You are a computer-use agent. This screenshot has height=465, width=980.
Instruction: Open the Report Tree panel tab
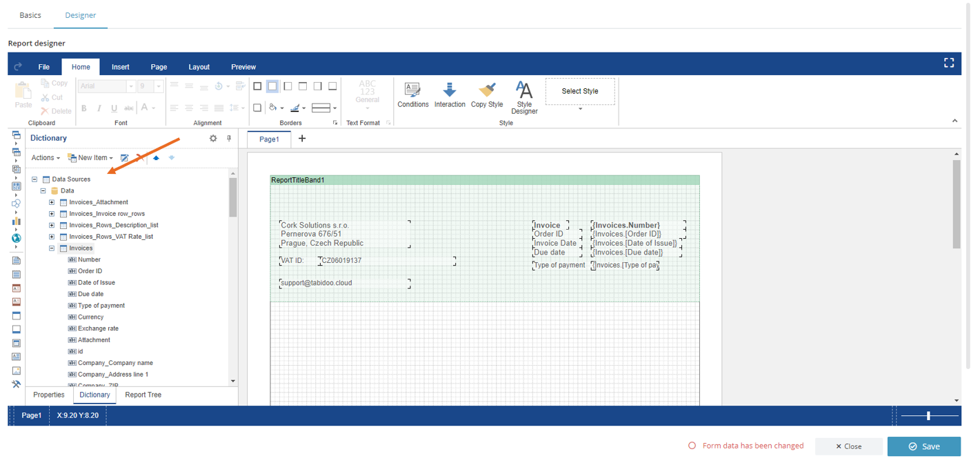(143, 395)
